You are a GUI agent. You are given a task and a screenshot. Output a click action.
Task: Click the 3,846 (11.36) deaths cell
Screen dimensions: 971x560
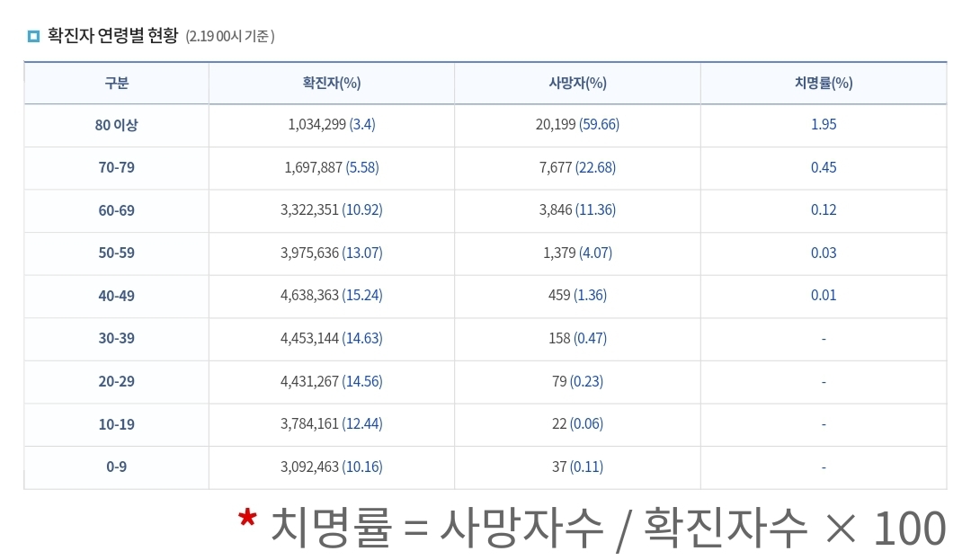tap(577, 209)
